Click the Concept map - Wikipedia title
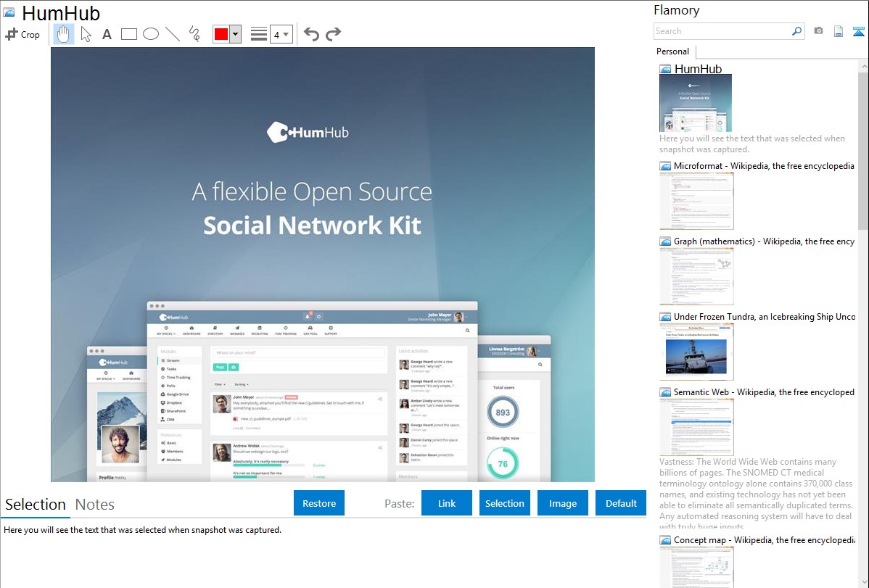869x588 pixels. tap(764, 540)
